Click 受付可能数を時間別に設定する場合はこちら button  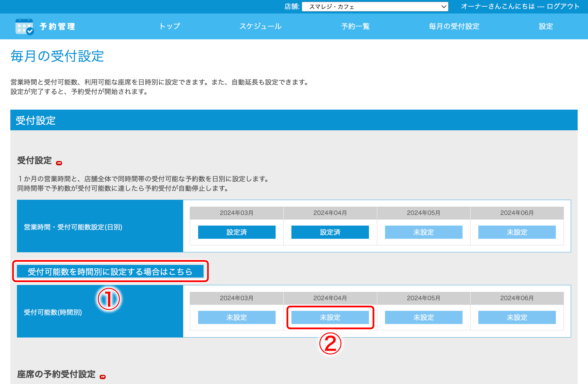[x=110, y=271]
